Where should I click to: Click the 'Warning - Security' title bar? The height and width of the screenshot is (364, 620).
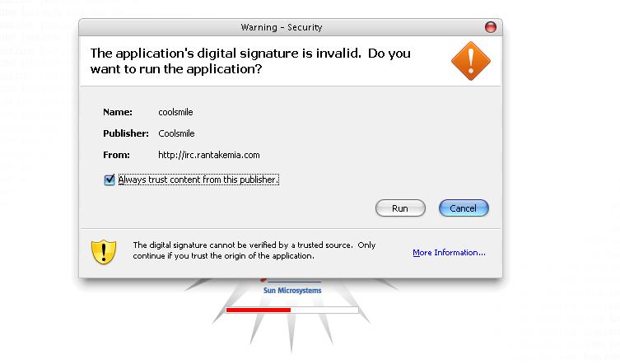click(280, 27)
